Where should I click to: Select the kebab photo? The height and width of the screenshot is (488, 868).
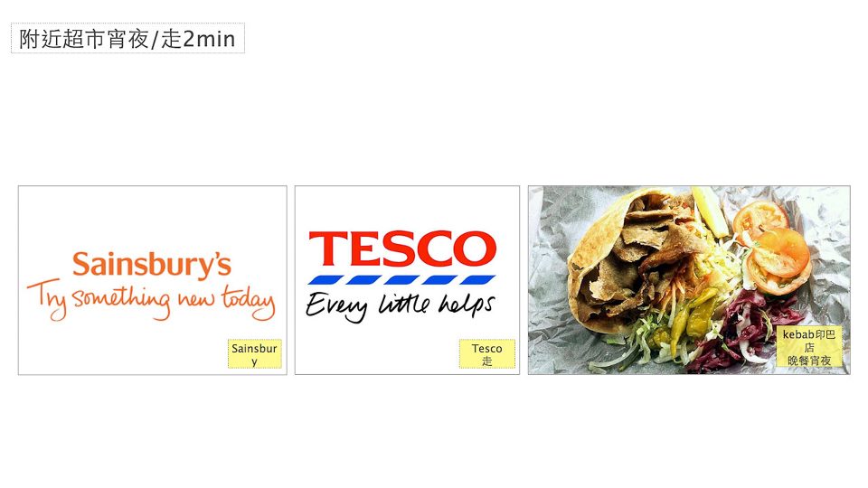point(689,280)
